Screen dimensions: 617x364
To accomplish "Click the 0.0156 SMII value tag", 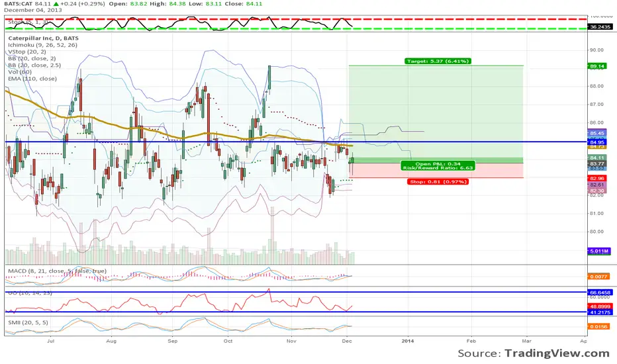I will 598,326.
